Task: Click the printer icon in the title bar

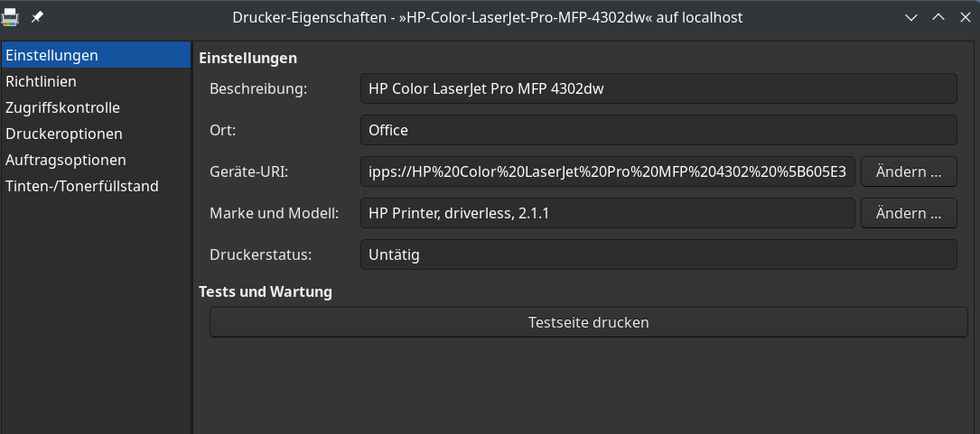Action: point(9,17)
